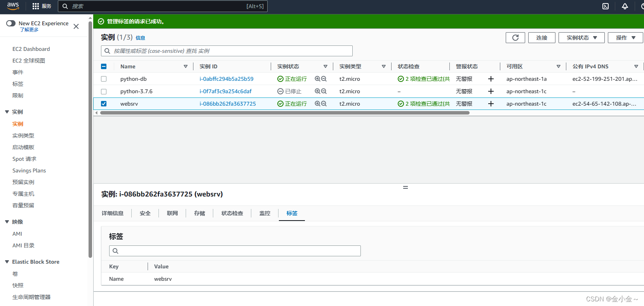Refresh the instances list
Viewport: 644px width, 306px height.
[x=515, y=38]
